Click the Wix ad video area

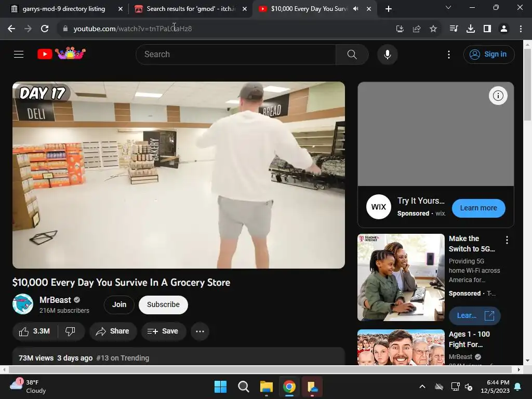[x=436, y=134]
